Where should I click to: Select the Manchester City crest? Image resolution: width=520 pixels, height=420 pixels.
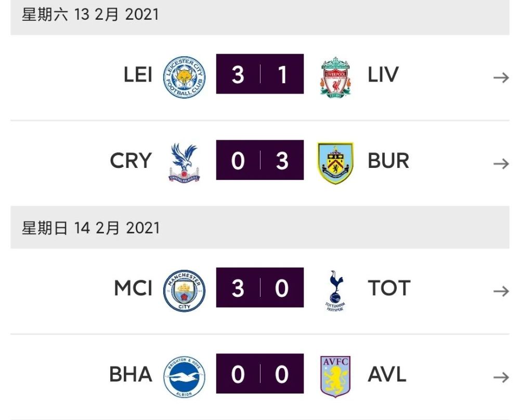tap(185, 291)
